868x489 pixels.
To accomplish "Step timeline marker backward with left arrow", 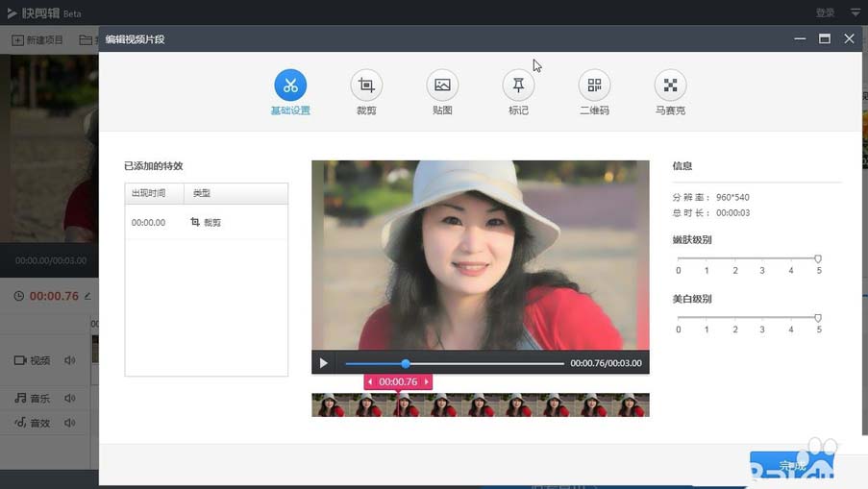I will 370,381.
